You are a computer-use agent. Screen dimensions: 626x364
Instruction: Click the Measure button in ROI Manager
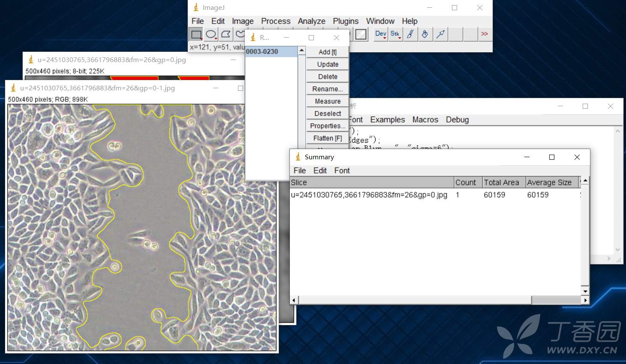click(x=328, y=101)
